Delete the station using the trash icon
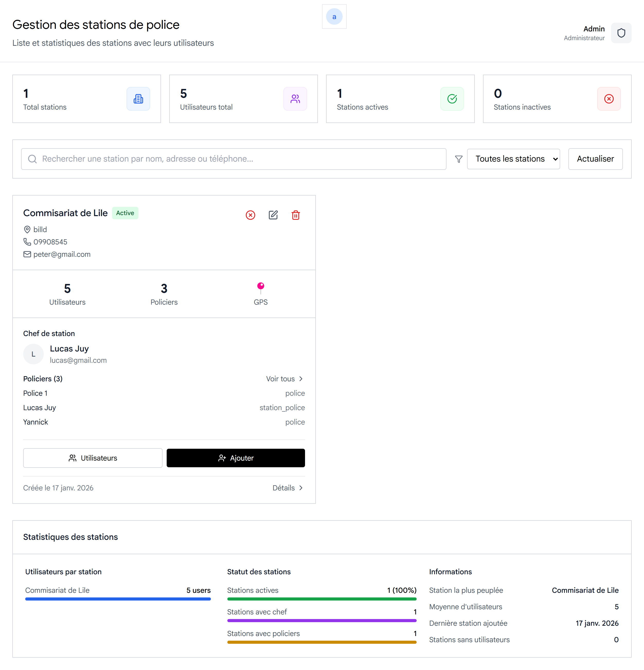Screen dimensions: 644x670 296,215
